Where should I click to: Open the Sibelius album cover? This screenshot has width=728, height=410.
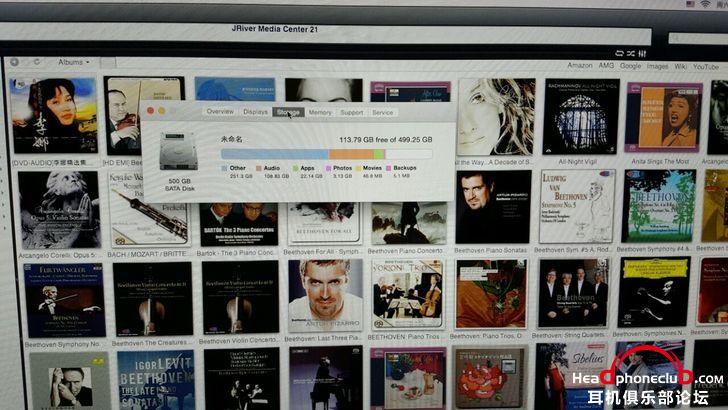571,376
